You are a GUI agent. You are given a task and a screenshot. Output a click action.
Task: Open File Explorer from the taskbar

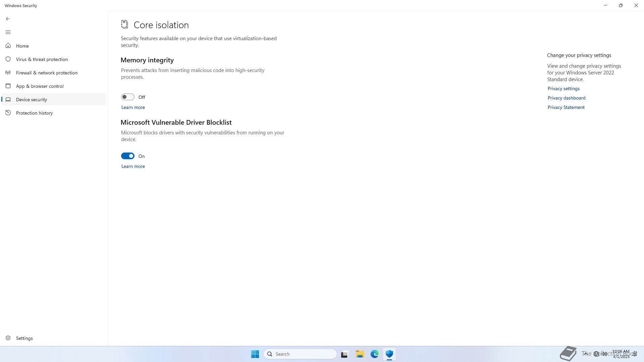[x=360, y=354]
